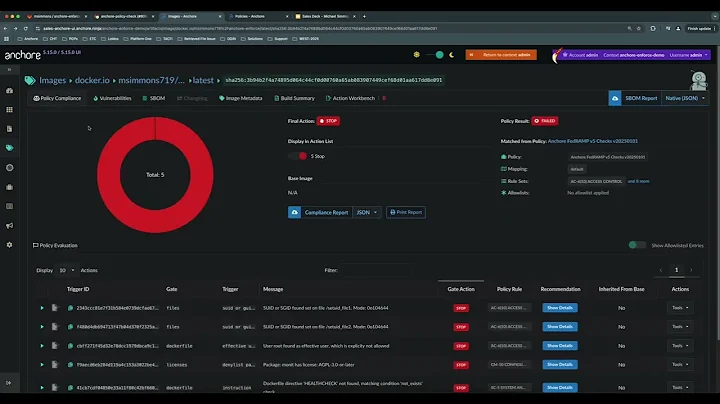Viewport: 720px width, 404px height.
Task: Open the Native (JSON) SBOM format dropdown
Action: pyautogui.click(x=685, y=98)
